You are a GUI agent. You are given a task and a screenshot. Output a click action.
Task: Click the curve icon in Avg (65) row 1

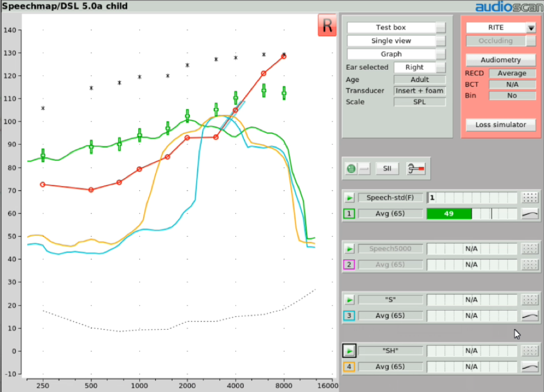[530, 214]
